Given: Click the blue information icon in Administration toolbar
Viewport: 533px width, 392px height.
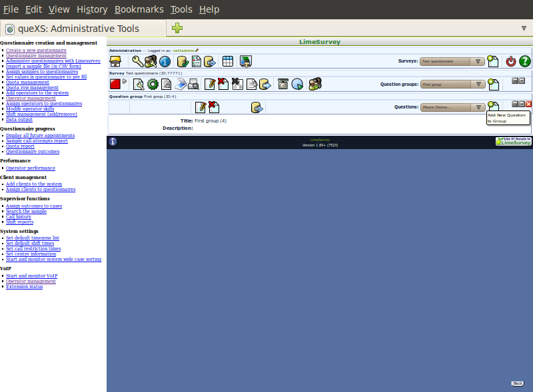Looking at the screenshot, I should click(x=165, y=61).
